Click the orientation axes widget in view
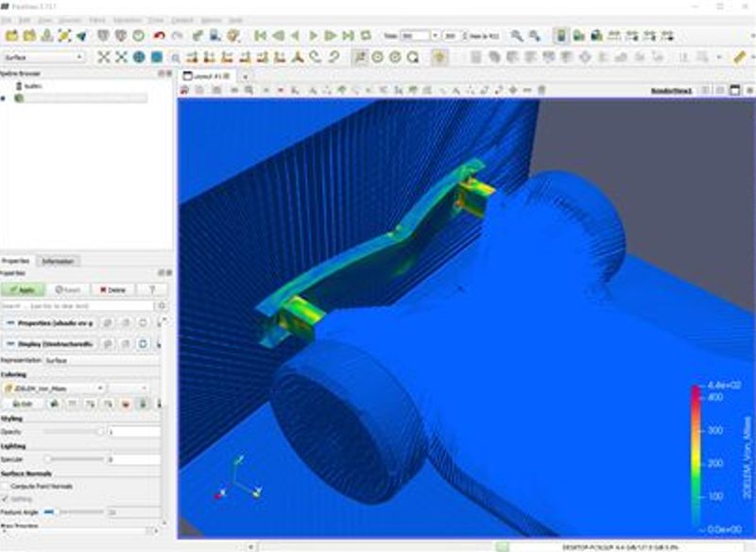 237,478
